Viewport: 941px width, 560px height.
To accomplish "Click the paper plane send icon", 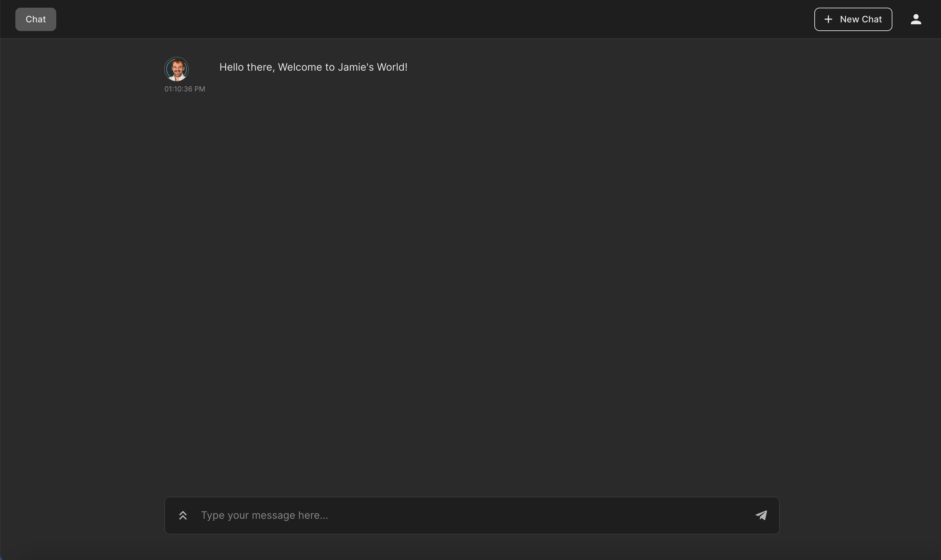I will [x=761, y=515].
